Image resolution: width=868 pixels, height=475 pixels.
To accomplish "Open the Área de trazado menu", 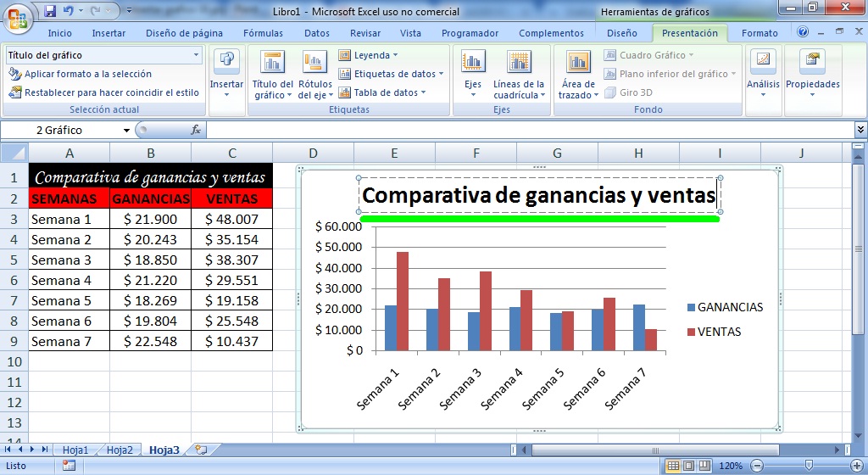I will click(578, 75).
